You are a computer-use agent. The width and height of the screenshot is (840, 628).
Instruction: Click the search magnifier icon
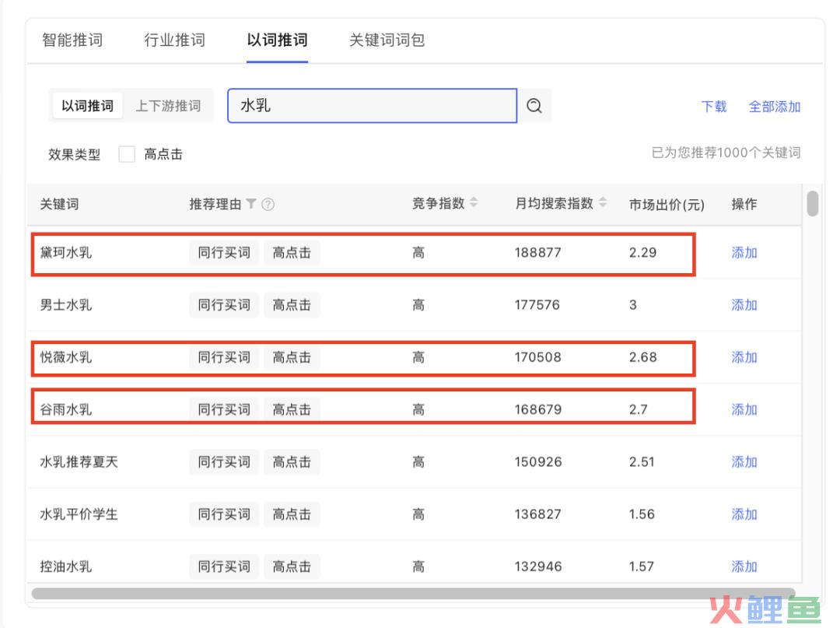[534, 106]
